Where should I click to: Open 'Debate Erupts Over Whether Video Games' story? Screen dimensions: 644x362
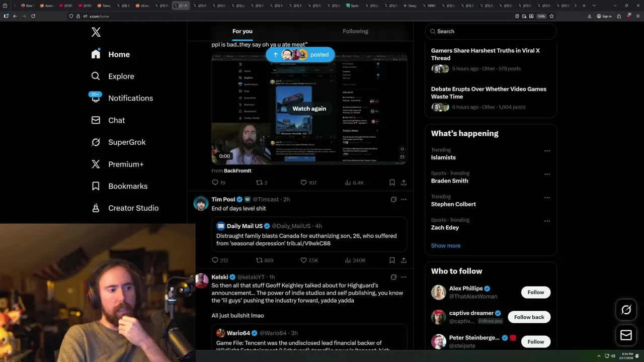(x=491, y=98)
